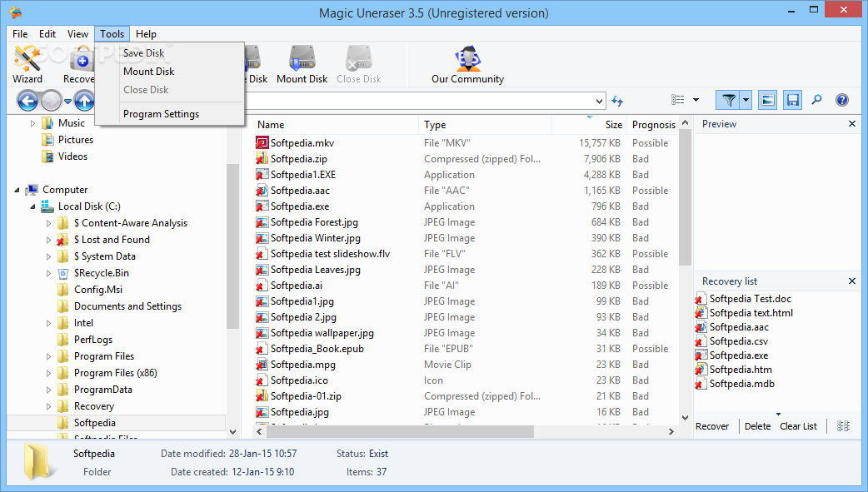Click the Softpedia.ico file icon
868x492 pixels.
click(262, 380)
